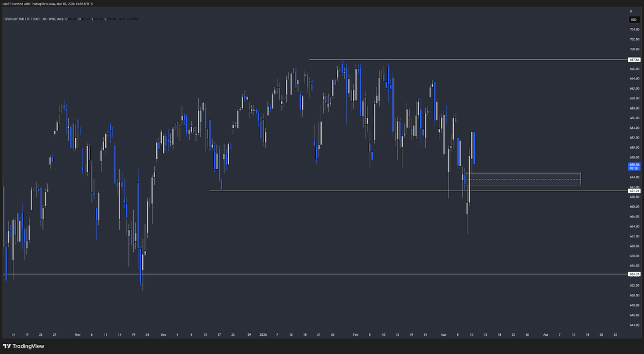Click the −6.71 (−0.98%) change value
The image size is (644, 354).
click(x=128, y=19)
